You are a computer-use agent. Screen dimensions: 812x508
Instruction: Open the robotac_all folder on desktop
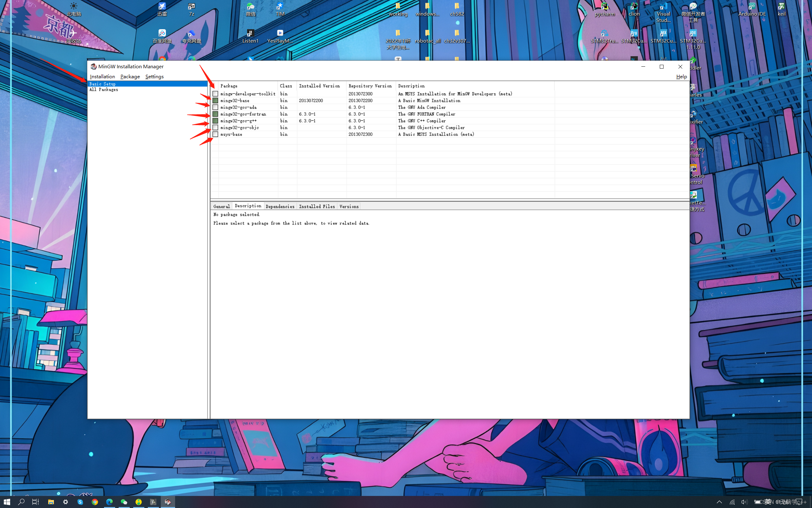tap(428, 37)
